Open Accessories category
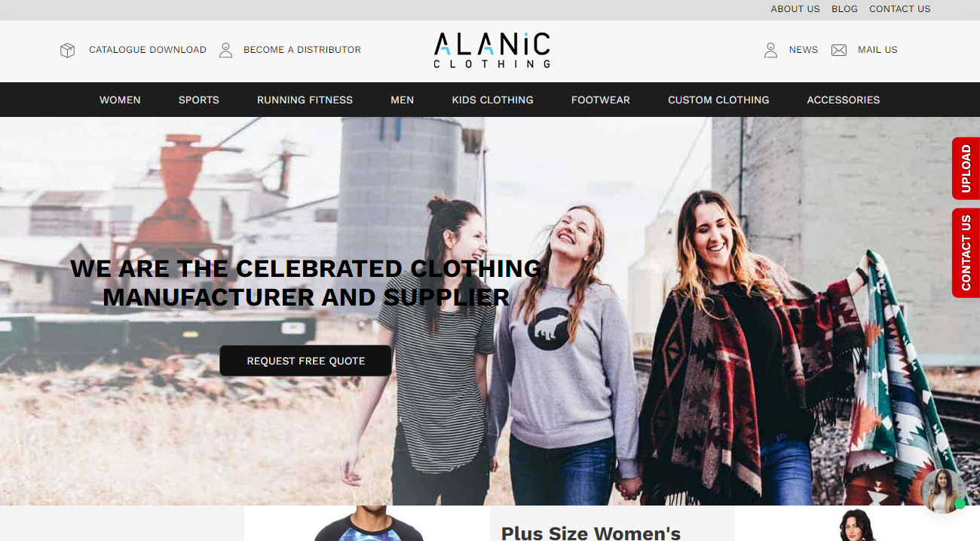Image resolution: width=980 pixels, height=541 pixels. point(843,100)
